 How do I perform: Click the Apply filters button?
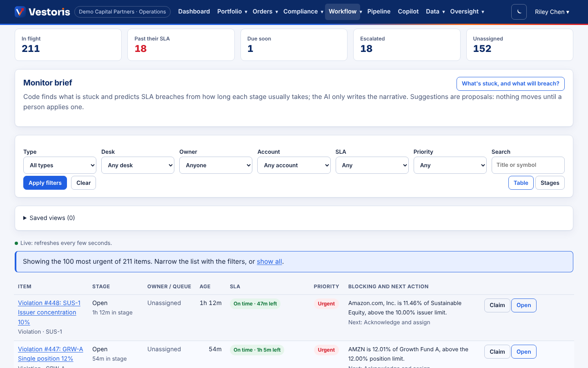tap(45, 183)
